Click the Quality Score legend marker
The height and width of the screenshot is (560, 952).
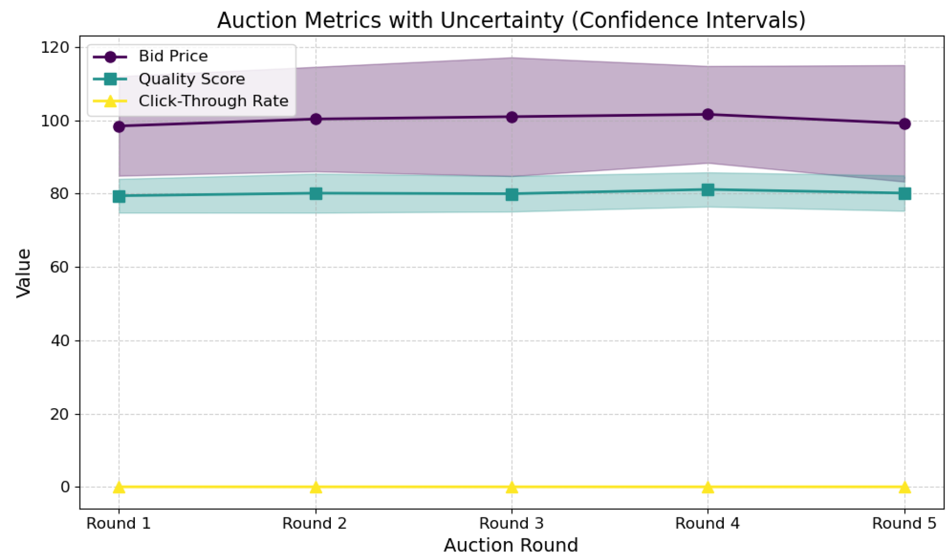click(x=110, y=79)
